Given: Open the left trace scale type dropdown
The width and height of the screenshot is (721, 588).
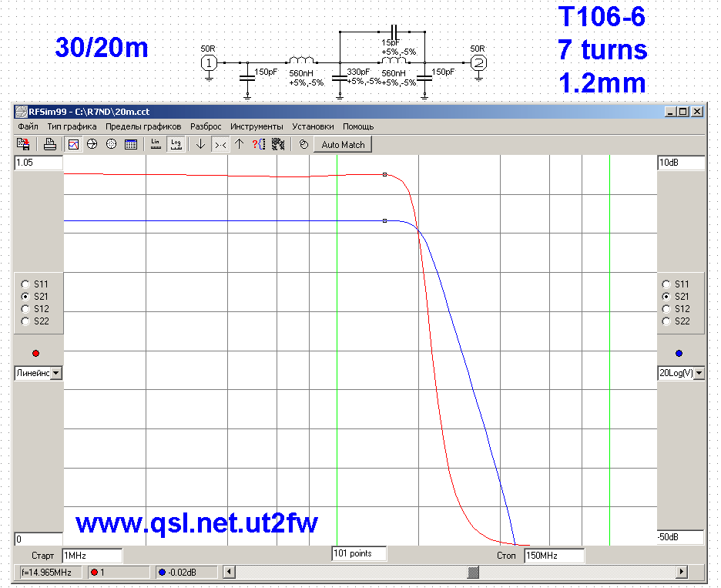Looking at the screenshot, I should tap(56, 373).
